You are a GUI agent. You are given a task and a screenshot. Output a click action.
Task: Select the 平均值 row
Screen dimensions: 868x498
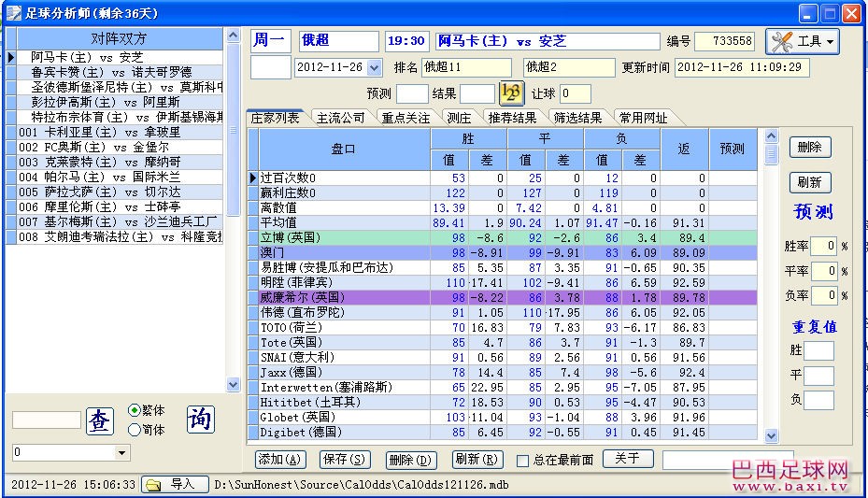pos(507,223)
